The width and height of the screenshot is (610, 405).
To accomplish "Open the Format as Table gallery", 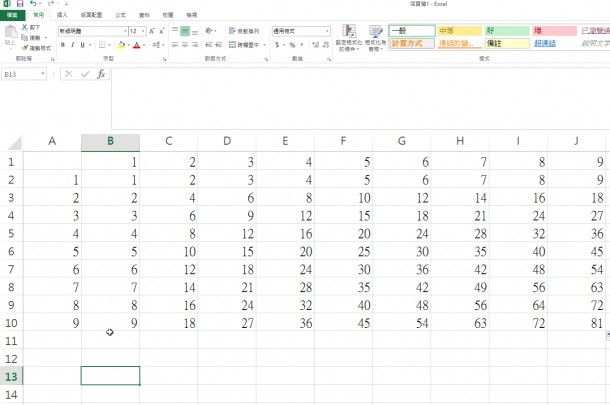I will coord(375,38).
